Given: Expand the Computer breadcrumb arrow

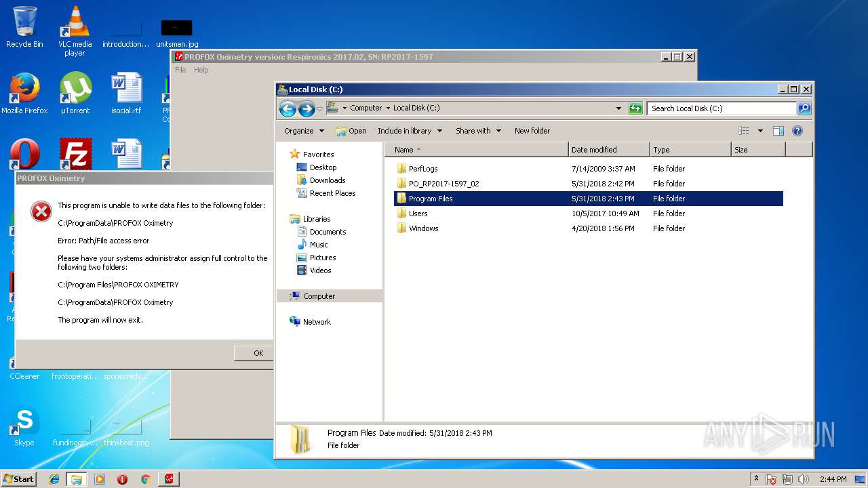Looking at the screenshot, I should 388,108.
